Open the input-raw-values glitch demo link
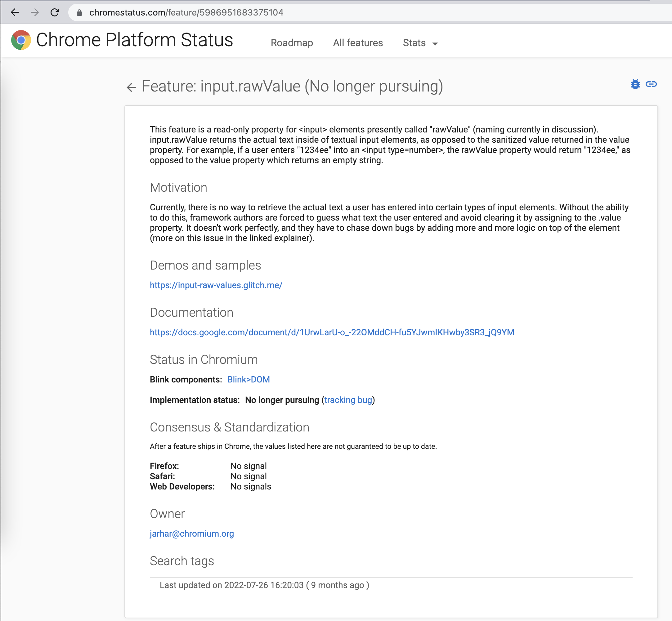 pyautogui.click(x=216, y=285)
